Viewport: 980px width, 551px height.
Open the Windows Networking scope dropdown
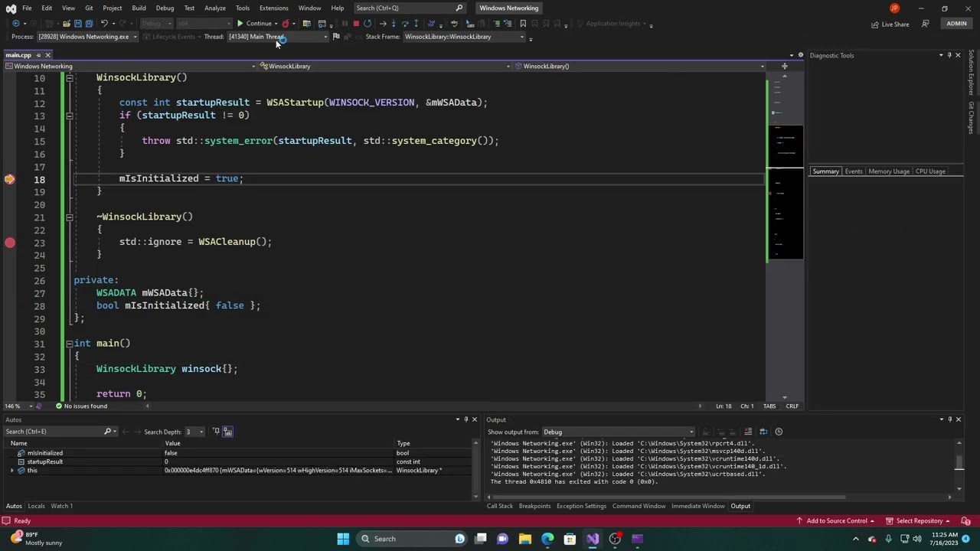(131, 67)
